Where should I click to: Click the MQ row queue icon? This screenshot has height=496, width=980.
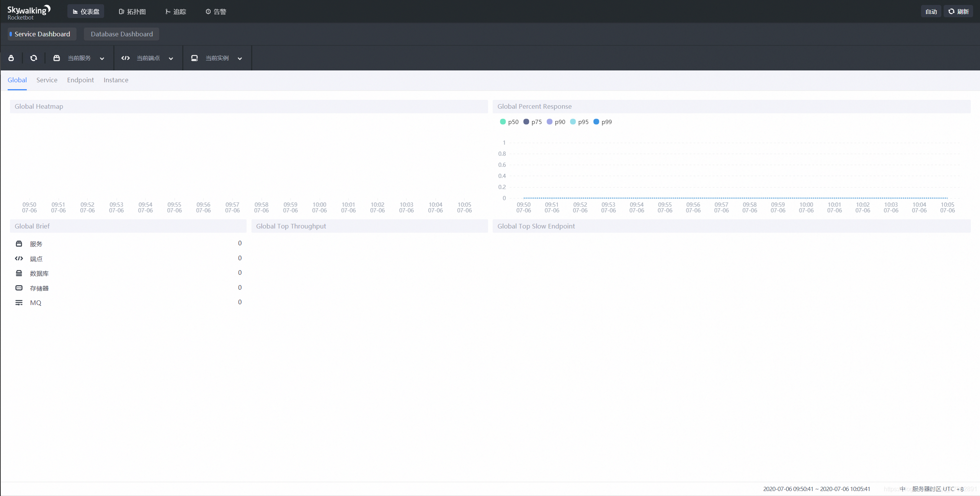tap(19, 303)
